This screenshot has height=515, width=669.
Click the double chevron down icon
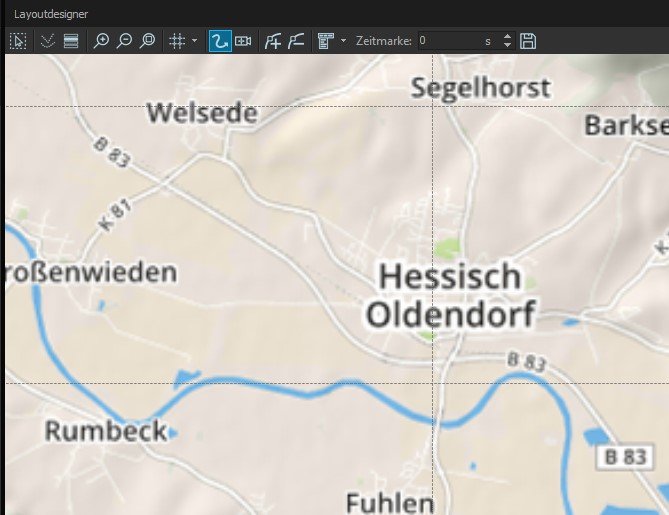(47, 41)
